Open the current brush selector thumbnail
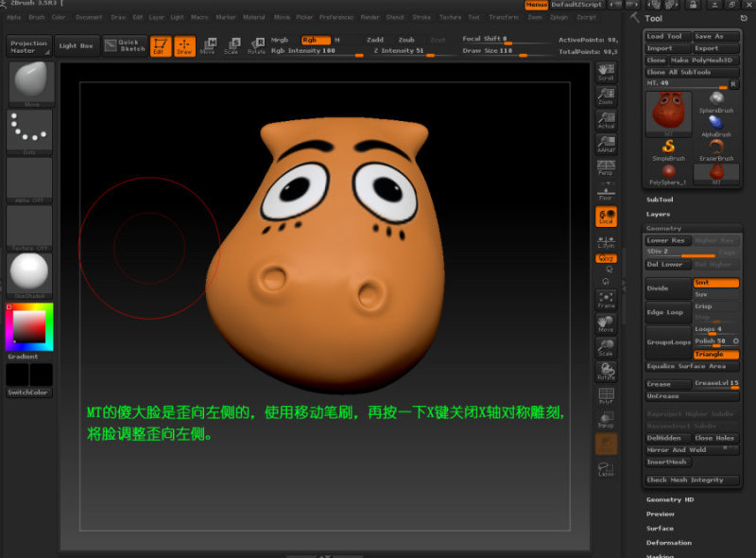The height and width of the screenshot is (558, 756). pos(31,84)
